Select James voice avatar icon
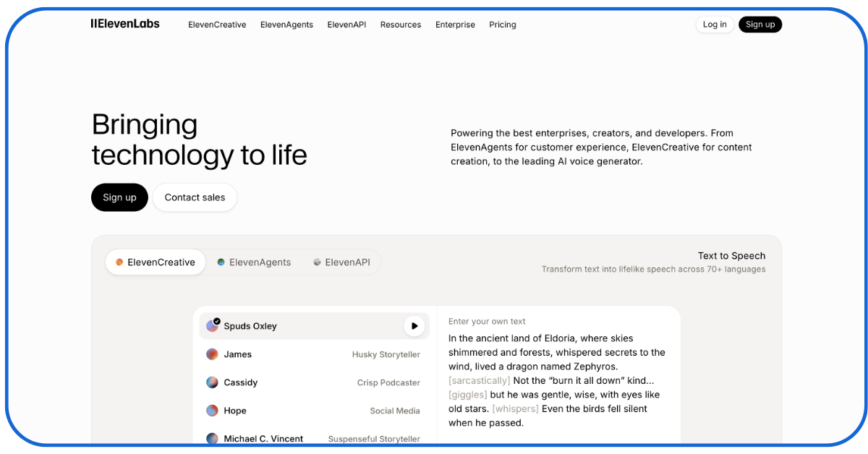The image size is (868, 454). coord(212,354)
